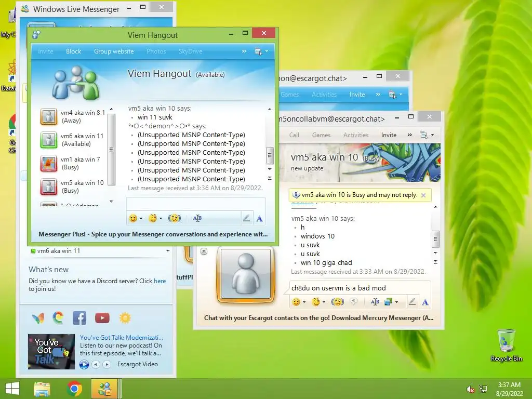Expand overflow chevron in vm5 chat toolbar

coord(410,135)
